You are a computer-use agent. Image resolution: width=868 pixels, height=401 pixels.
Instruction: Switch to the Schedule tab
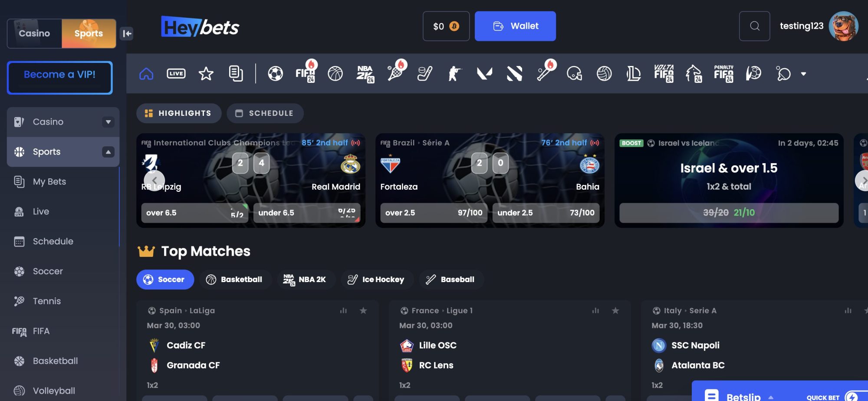click(265, 113)
